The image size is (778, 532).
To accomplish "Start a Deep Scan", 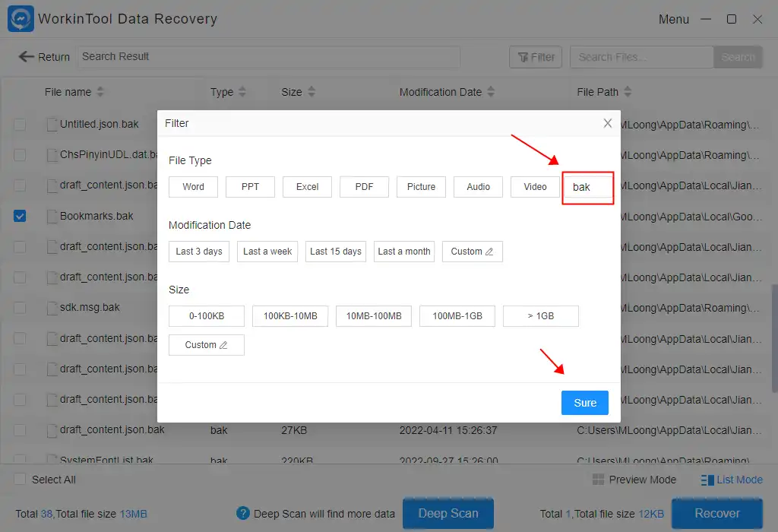I will coord(448,513).
